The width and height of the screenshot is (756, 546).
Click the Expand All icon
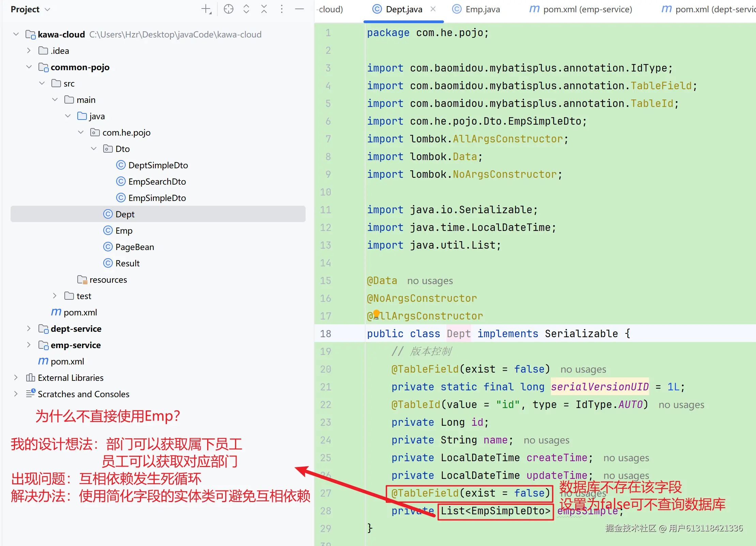pyautogui.click(x=246, y=9)
